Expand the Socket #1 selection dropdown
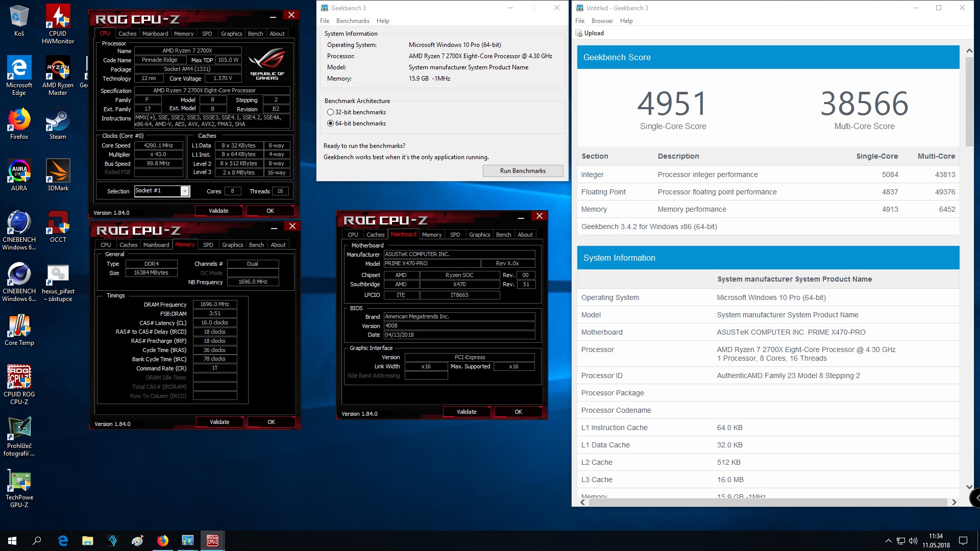Screen dimensions: 980x551 tap(185, 191)
